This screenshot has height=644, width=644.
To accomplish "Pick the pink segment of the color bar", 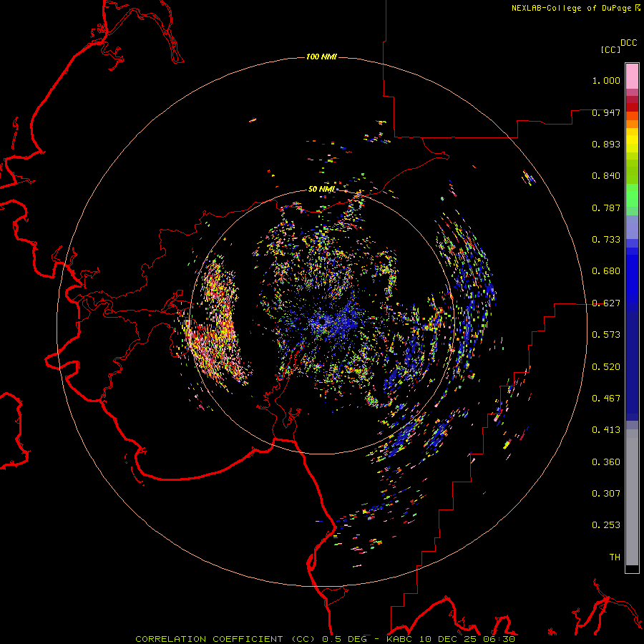I will pos(632,76).
